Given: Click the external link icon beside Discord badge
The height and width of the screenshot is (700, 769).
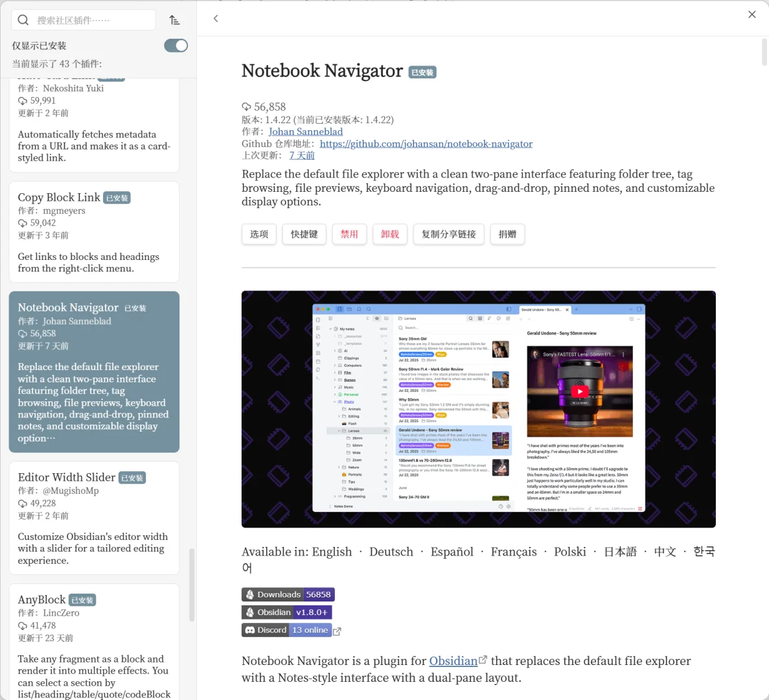Looking at the screenshot, I should coord(337,631).
